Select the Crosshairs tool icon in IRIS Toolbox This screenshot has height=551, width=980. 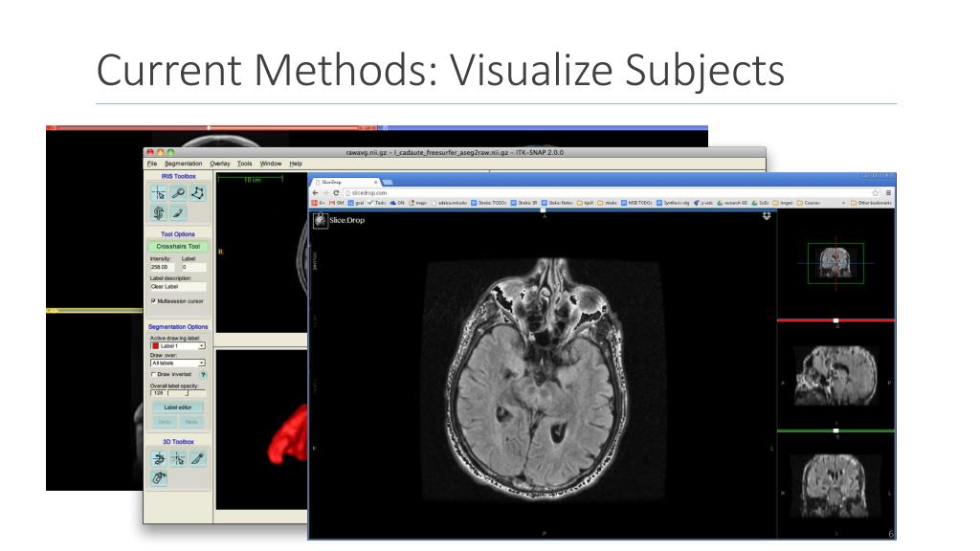159,193
